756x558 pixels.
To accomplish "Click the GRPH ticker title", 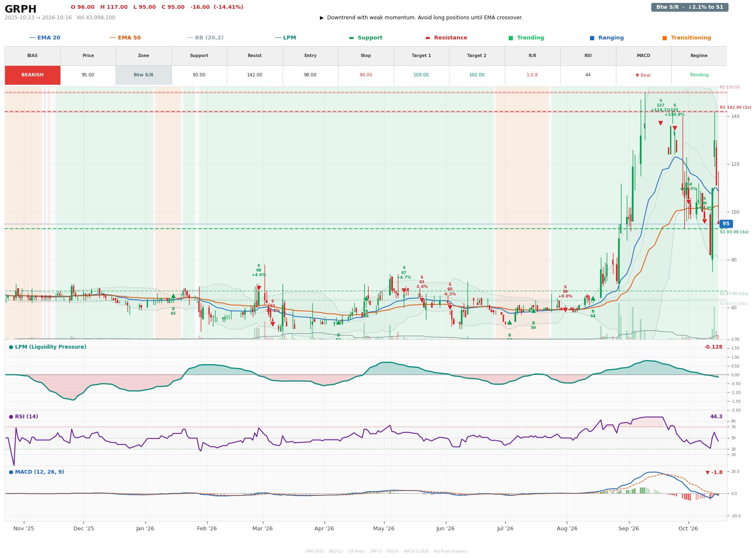I will pos(21,9).
